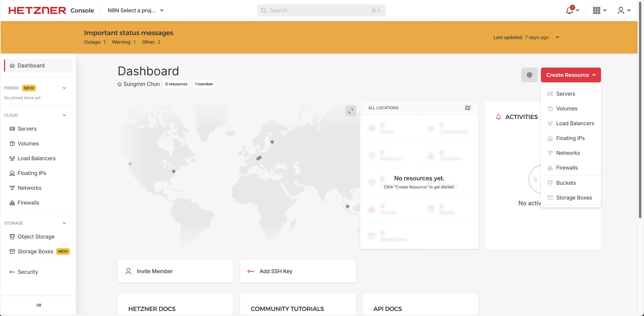644x316 pixels.
Task: Collapse the Cloud sidebar section
Action: point(64,115)
